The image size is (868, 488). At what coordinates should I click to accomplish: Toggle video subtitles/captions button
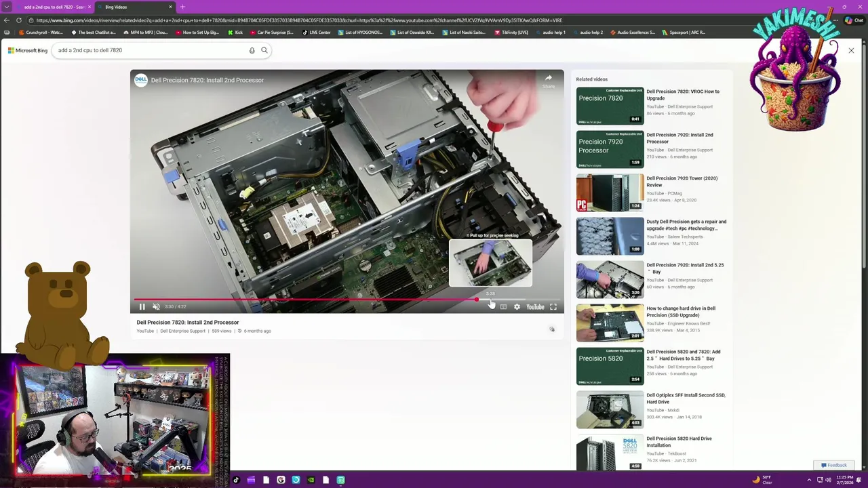503,307
